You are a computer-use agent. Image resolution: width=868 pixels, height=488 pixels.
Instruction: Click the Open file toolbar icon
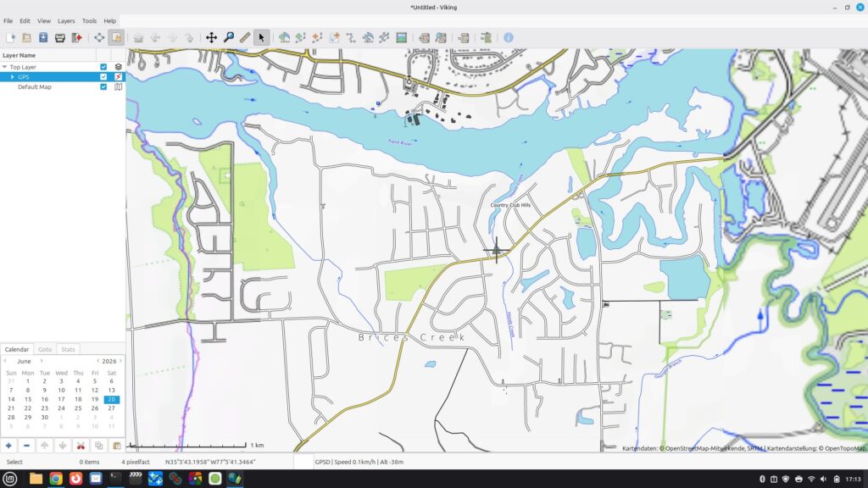pos(26,37)
